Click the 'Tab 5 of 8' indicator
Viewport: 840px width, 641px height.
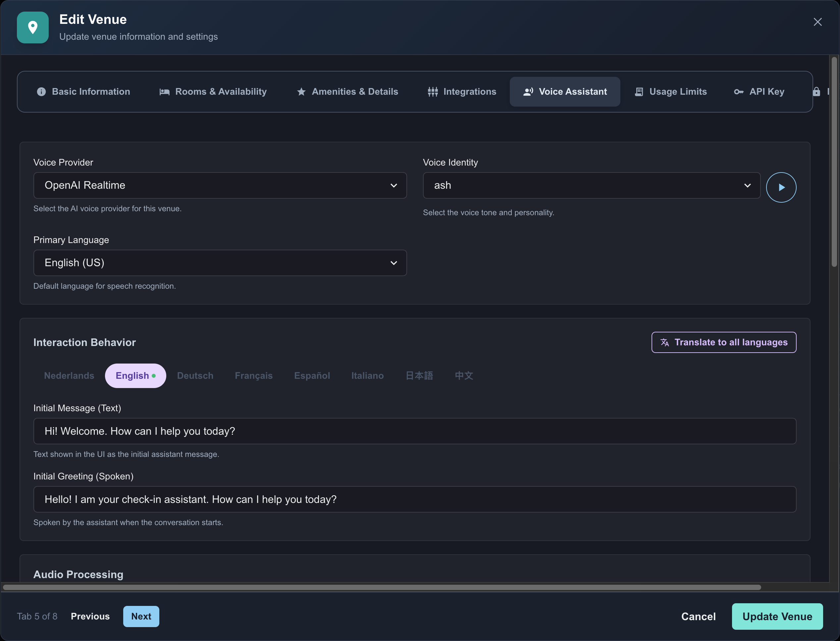point(37,616)
